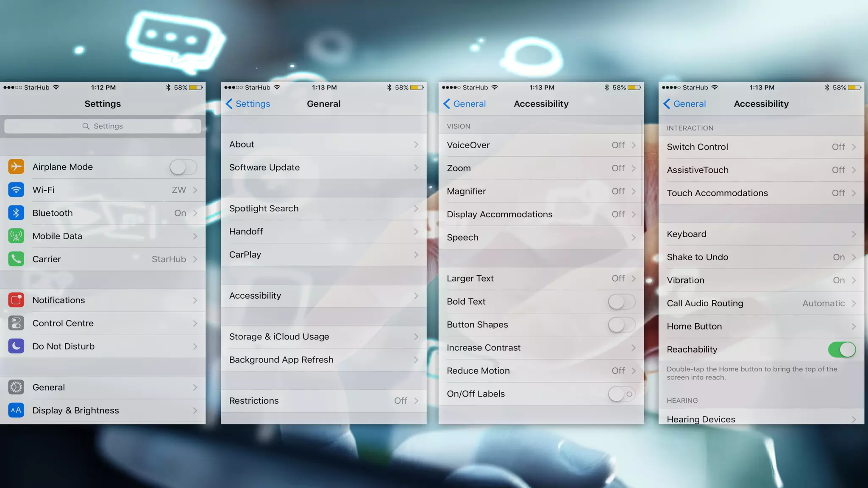Disable the Reachability switch
This screenshot has height=488, width=868.
click(x=842, y=349)
